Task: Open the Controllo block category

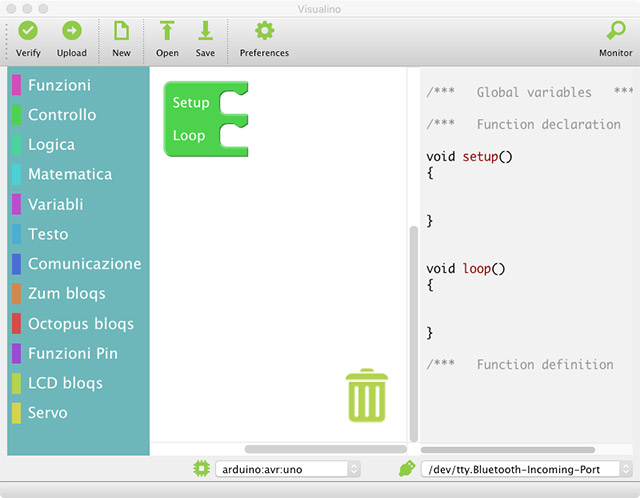Action: 62,115
